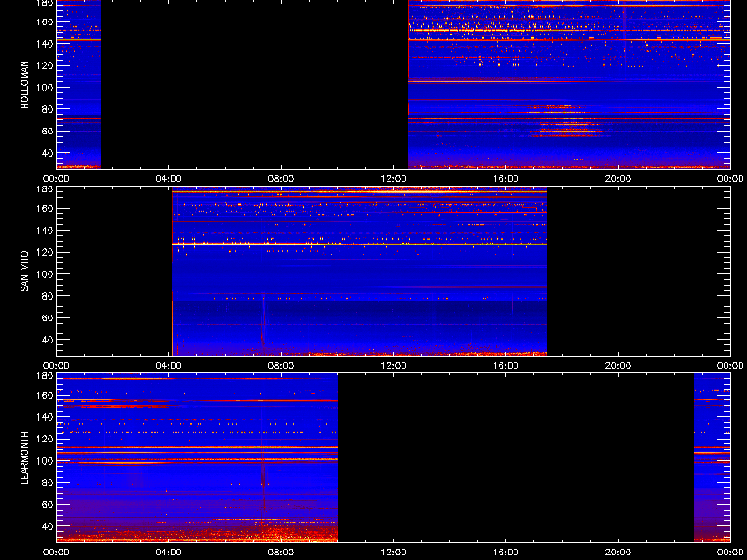Pick the 120 frequency tick on the Learmonth axis
Viewport: 747px width, 560px height.
click(x=46, y=439)
